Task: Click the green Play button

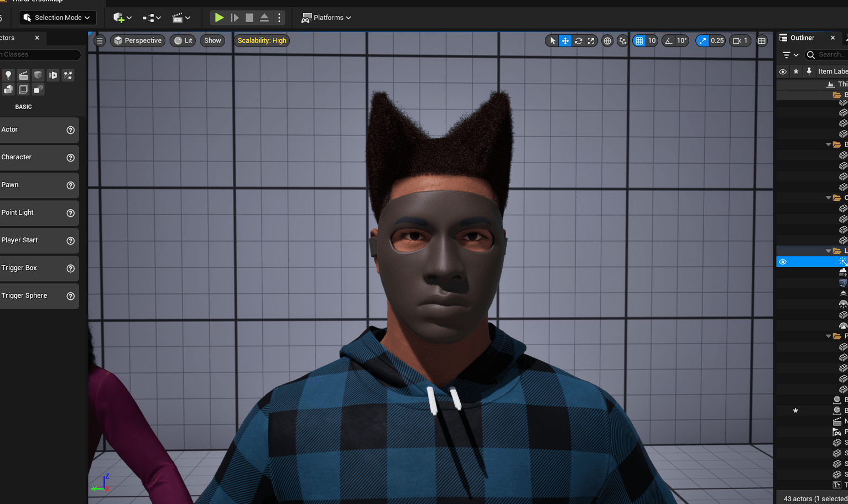Action: click(x=219, y=18)
